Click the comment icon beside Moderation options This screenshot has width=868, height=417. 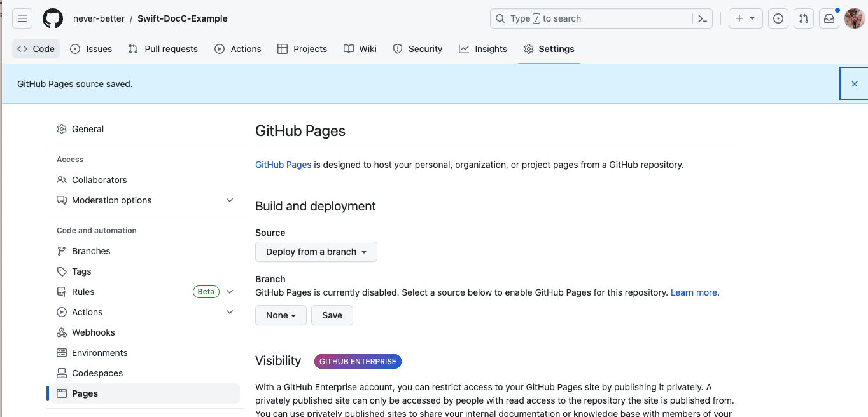point(62,200)
